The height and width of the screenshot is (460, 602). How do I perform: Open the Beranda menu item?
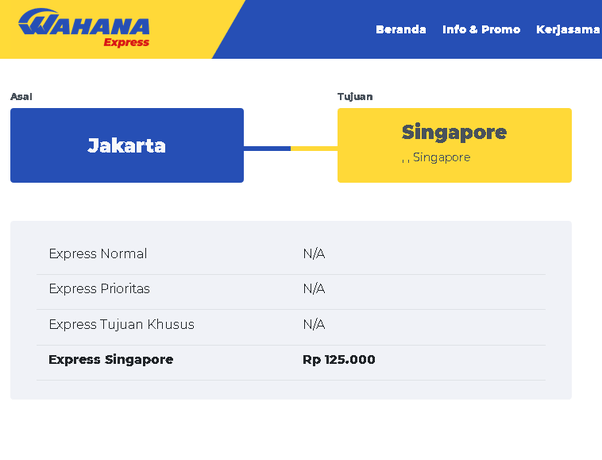click(x=401, y=30)
